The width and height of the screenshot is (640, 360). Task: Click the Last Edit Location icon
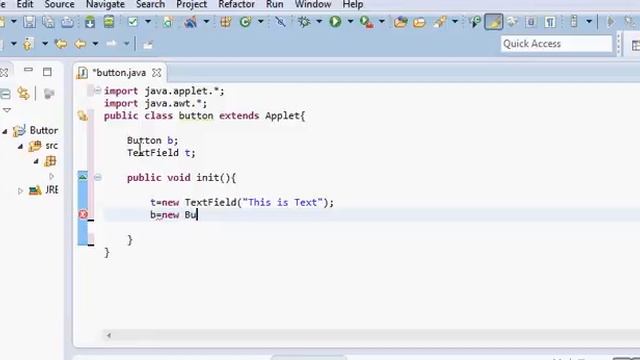61,44
